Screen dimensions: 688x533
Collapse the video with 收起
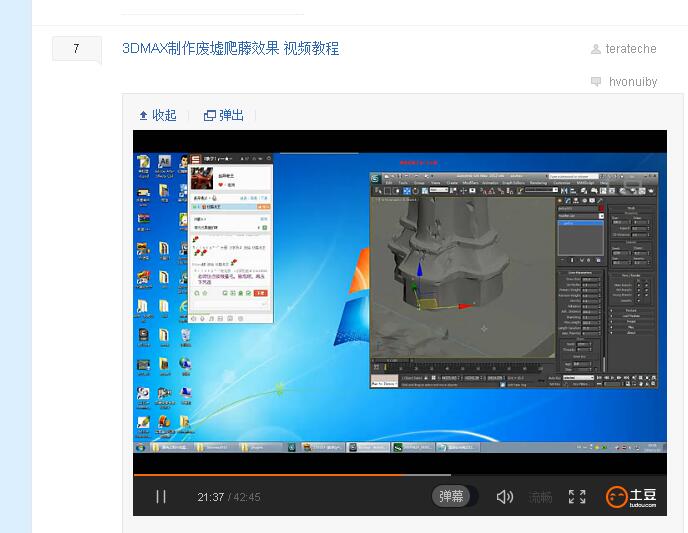coord(158,115)
